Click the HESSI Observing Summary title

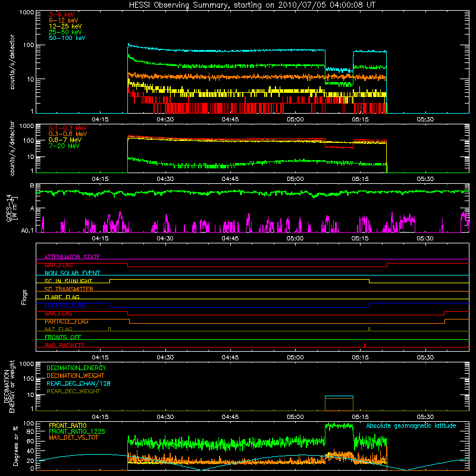(252, 5)
